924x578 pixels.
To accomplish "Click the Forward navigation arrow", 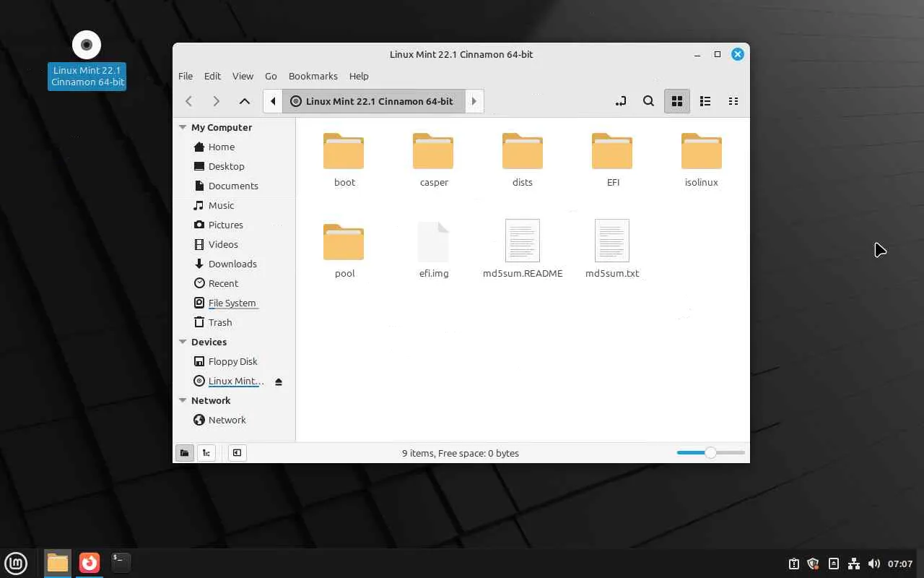I will point(216,101).
